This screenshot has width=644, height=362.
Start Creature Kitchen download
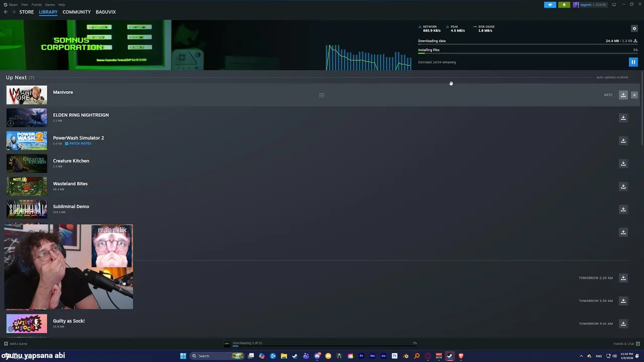tap(623, 163)
